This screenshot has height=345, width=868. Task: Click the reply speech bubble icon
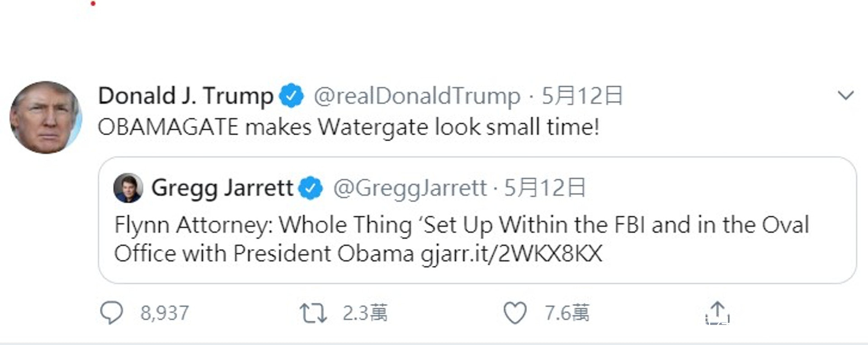pyautogui.click(x=111, y=312)
